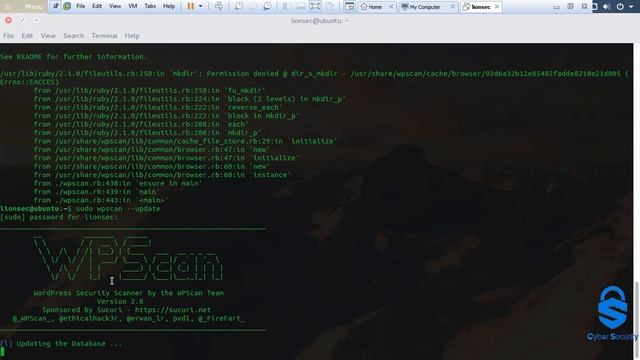Click the Unity mode icon
This screenshot has width=640, height=360.
(330, 6)
